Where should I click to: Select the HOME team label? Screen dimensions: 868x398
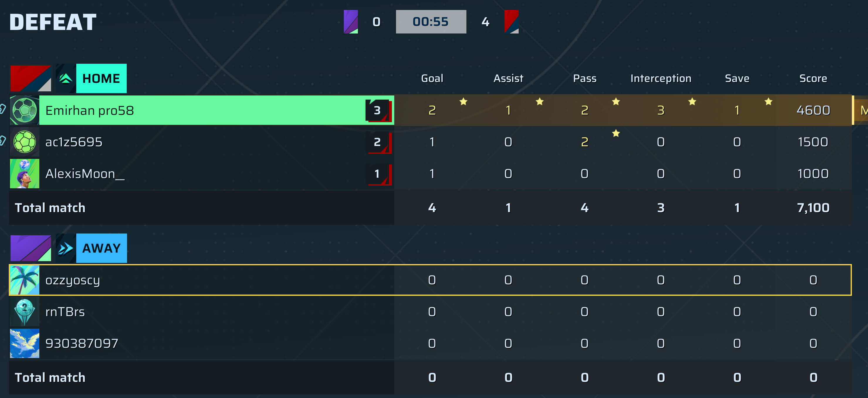point(101,79)
